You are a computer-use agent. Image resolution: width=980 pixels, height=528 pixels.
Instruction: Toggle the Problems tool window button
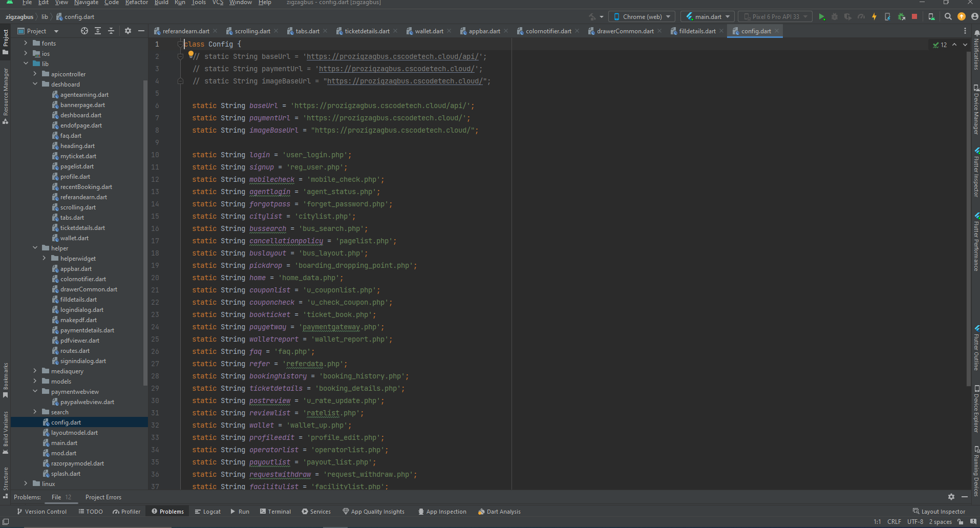click(167, 512)
